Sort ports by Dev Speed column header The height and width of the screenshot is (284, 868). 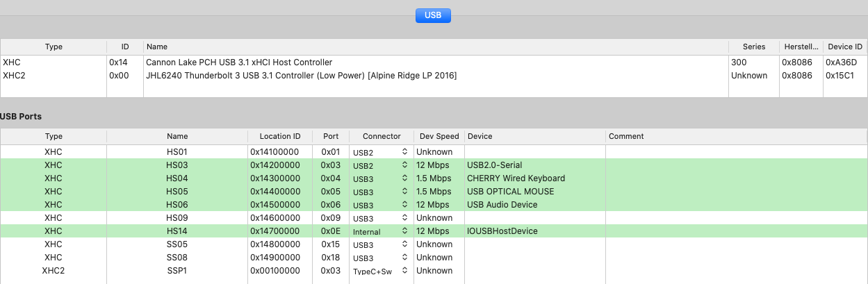[x=439, y=136]
